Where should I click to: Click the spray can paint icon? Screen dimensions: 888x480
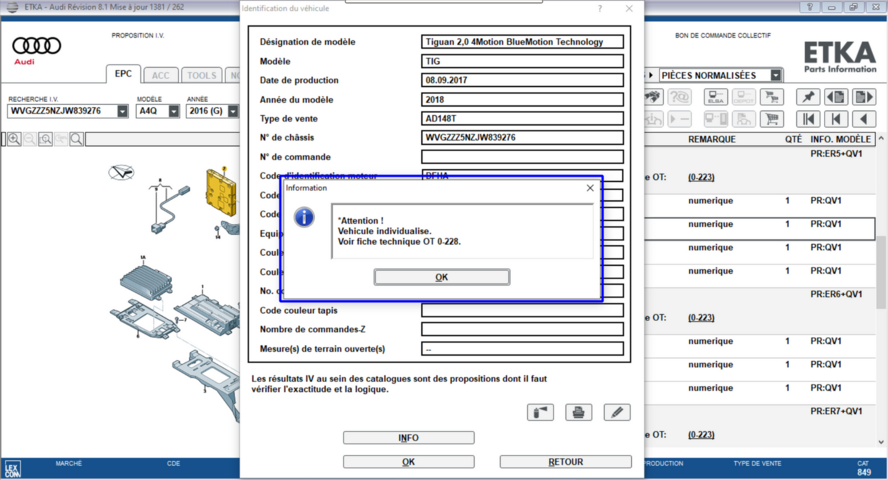[x=540, y=412]
